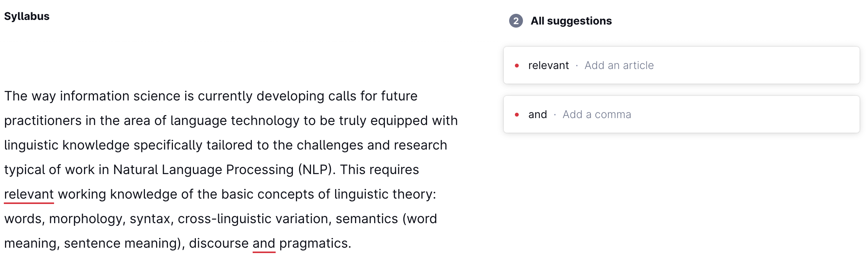Viewport: 868px width, 273px height.
Task: Click the underlined word 'and' before pragmatics
Action: point(264,243)
